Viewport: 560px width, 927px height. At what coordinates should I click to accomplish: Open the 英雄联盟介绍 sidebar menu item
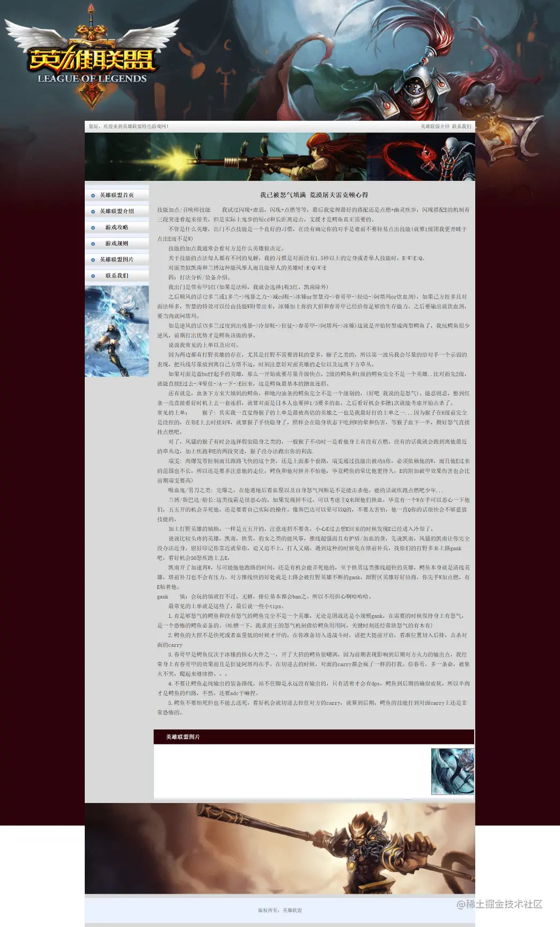[117, 211]
